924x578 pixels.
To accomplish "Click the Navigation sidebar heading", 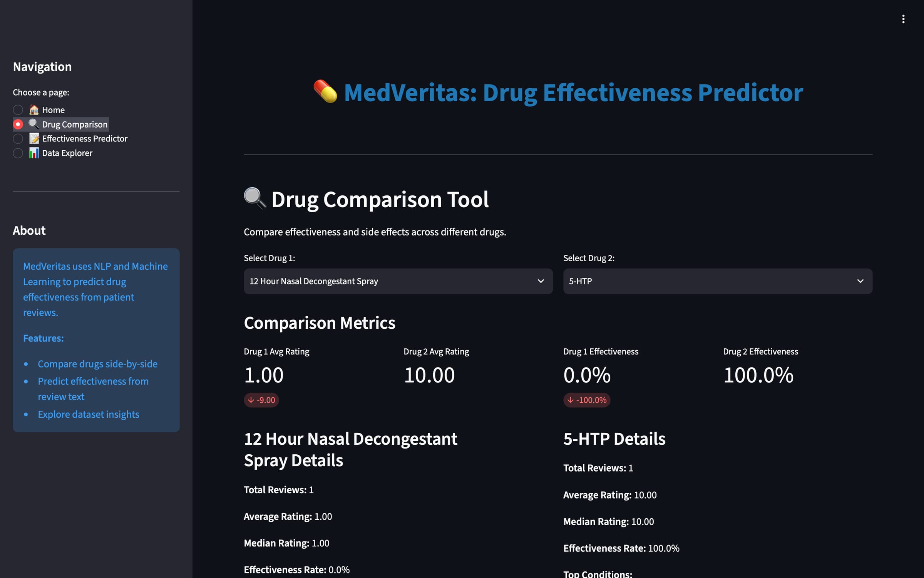I will (42, 67).
